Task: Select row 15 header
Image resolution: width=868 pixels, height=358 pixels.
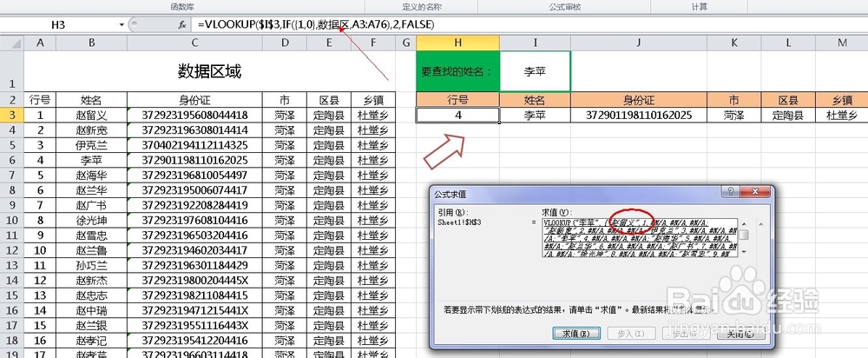Action: pyautogui.click(x=11, y=295)
